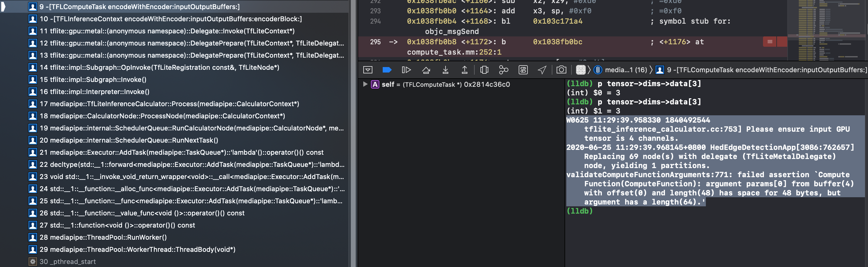Select frame 17 TfLiteInferenceCalculator::Process

coord(175,104)
